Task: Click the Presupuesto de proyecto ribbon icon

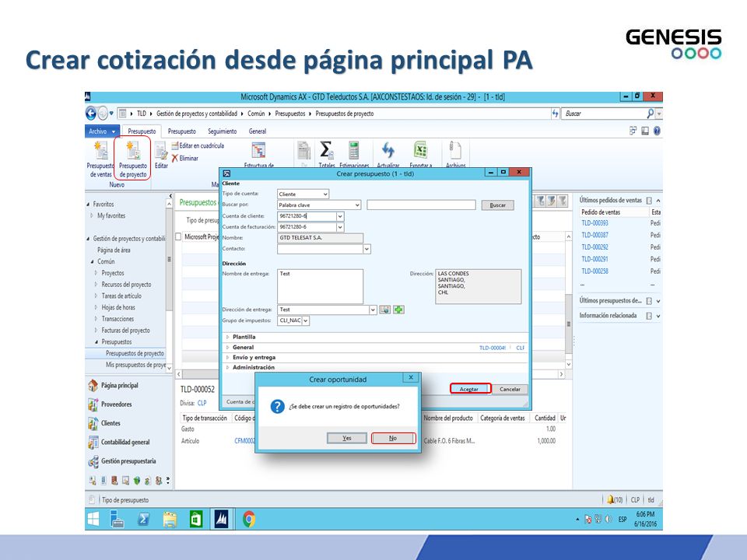Action: point(132,150)
